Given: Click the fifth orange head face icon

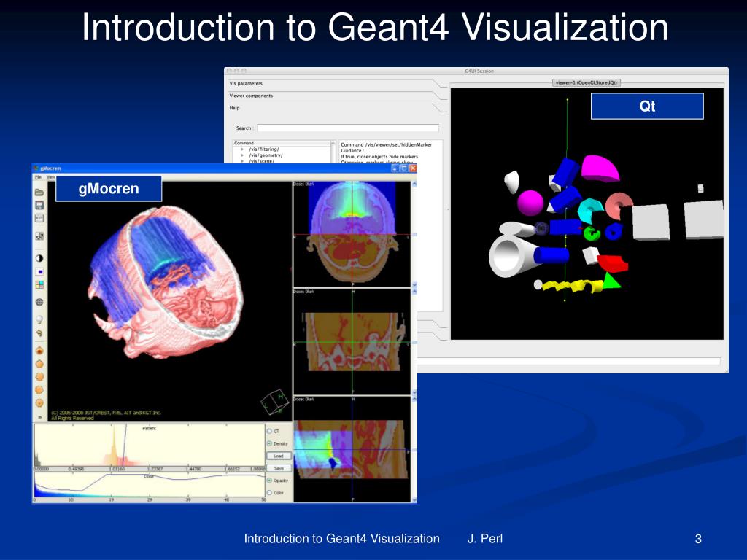Looking at the screenshot, I should (x=39, y=402).
